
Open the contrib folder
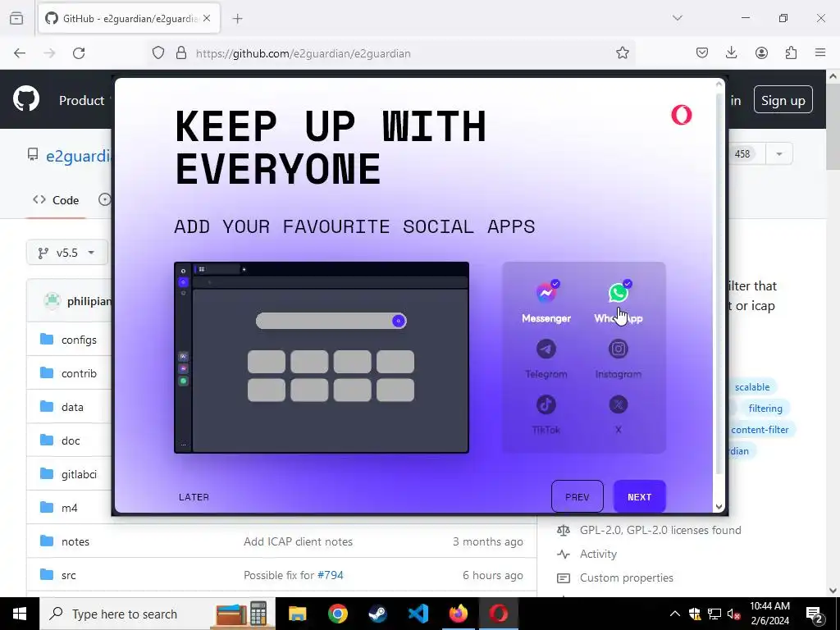point(79,373)
